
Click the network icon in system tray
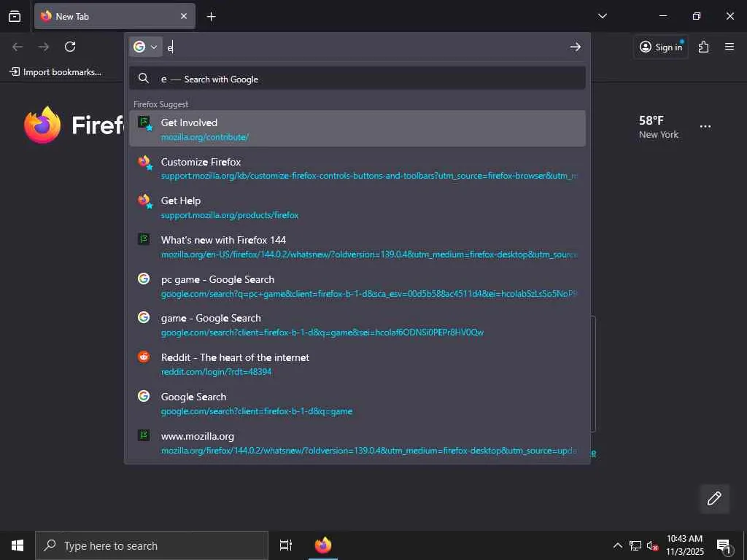point(635,545)
